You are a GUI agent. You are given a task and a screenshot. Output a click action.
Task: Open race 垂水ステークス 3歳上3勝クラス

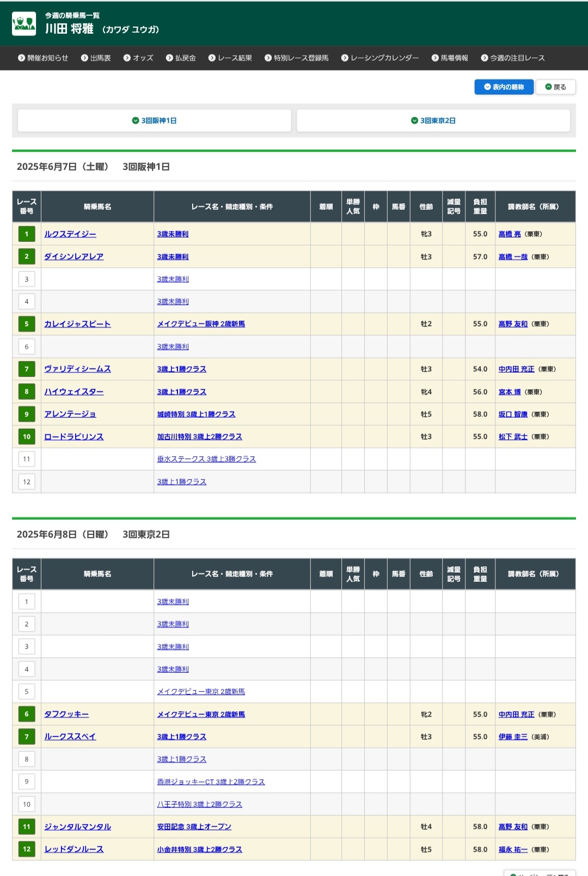tap(206, 459)
